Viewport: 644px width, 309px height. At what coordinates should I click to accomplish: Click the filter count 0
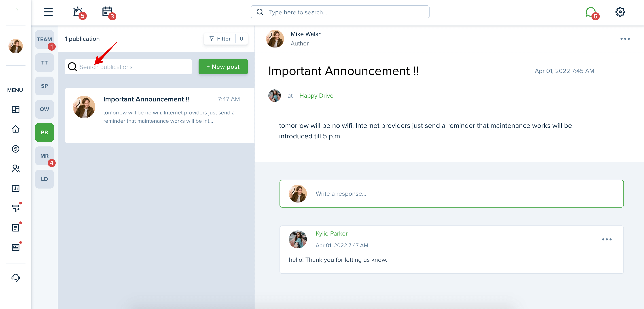point(241,39)
